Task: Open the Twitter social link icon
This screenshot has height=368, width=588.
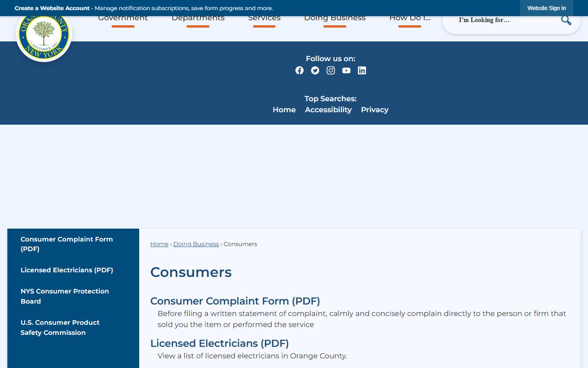Action: pyautogui.click(x=315, y=70)
